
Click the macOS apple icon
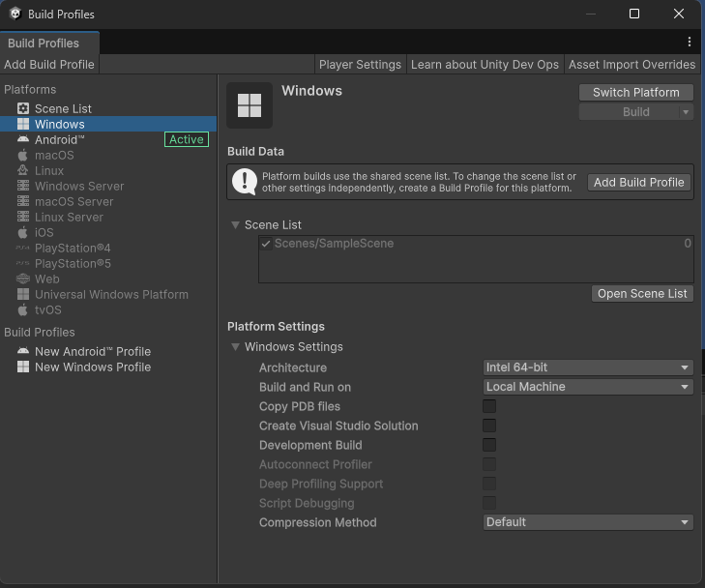[23, 155]
